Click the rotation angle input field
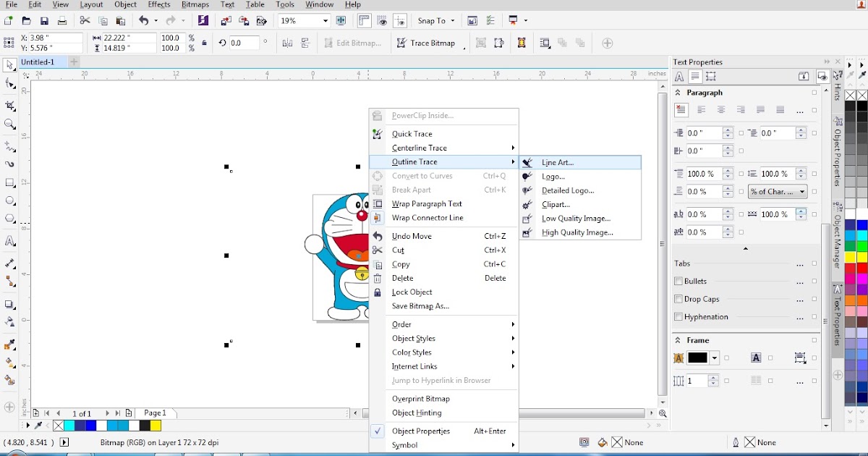Viewport: 868px width, 456px height. click(244, 43)
